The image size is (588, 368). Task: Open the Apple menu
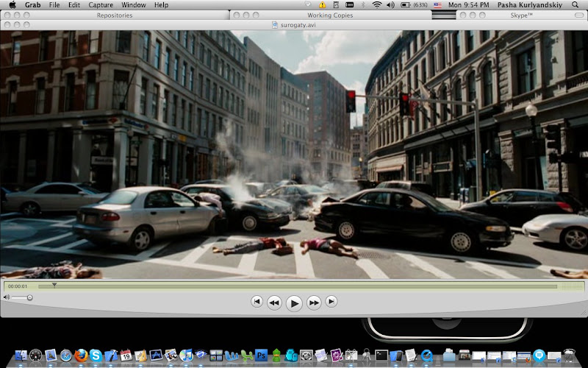[12, 4]
